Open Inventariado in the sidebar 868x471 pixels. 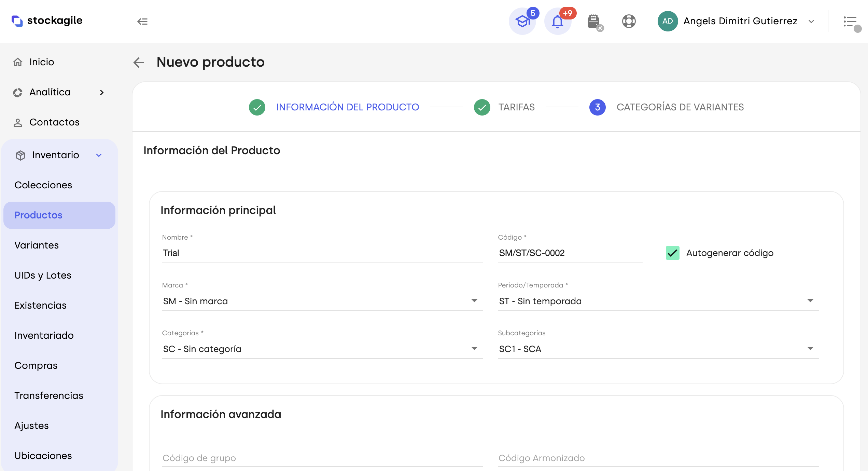[x=44, y=336]
